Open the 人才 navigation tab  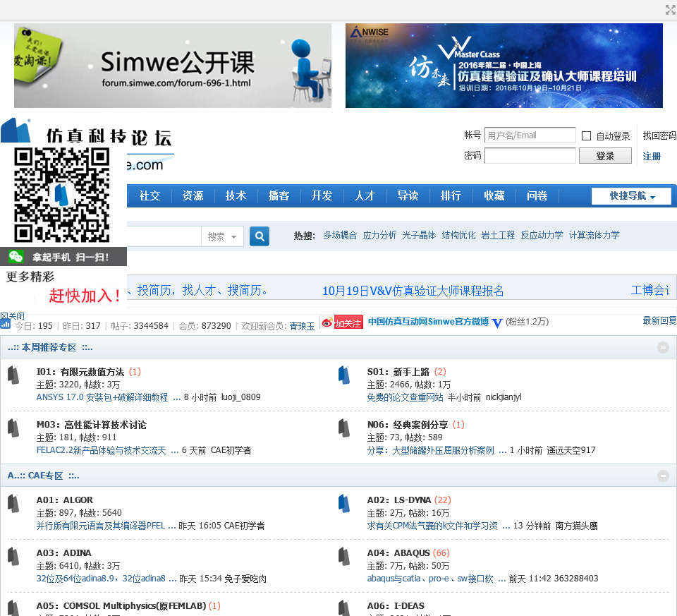[365, 195]
